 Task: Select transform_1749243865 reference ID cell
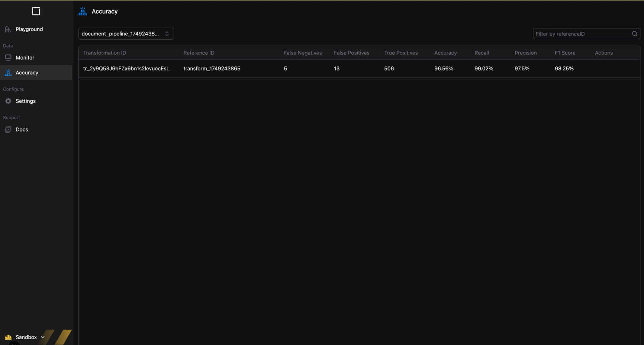(x=212, y=69)
